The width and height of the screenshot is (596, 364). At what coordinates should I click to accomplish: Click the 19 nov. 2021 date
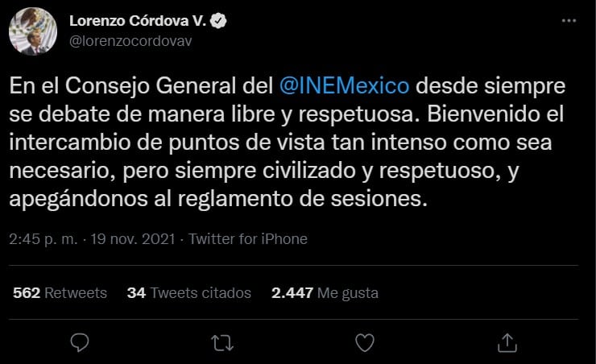[145, 239]
